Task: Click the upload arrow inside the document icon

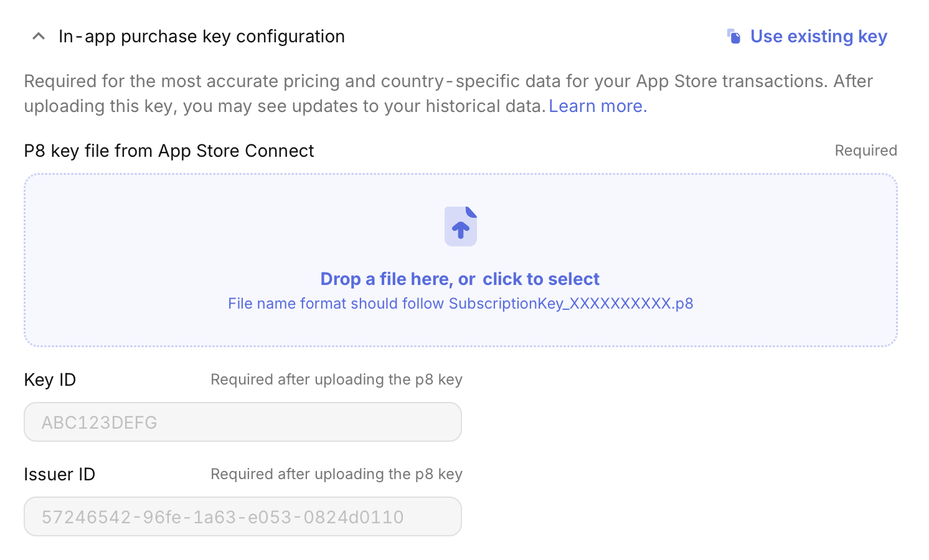Action: 461,229
